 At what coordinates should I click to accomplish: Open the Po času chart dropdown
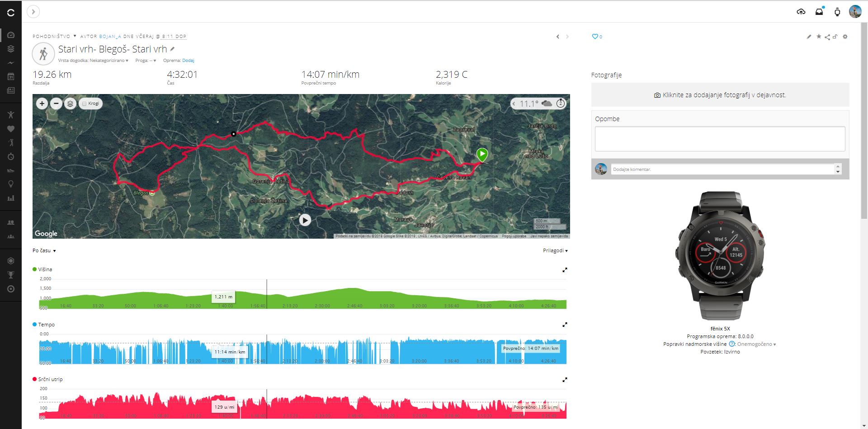(x=44, y=250)
